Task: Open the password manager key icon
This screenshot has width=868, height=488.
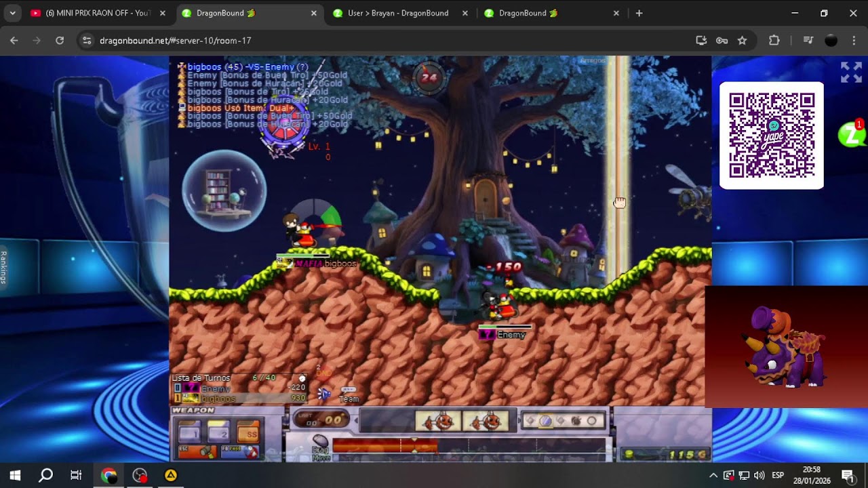Action: pos(722,41)
